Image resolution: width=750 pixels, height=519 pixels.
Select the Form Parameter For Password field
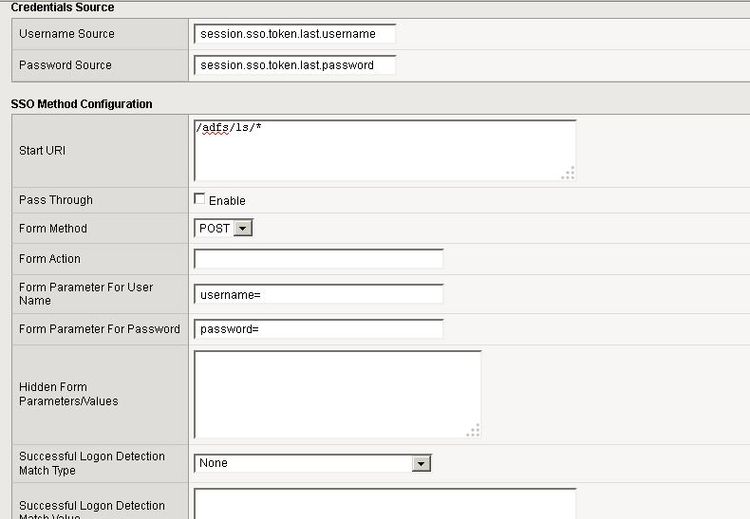tap(318, 329)
